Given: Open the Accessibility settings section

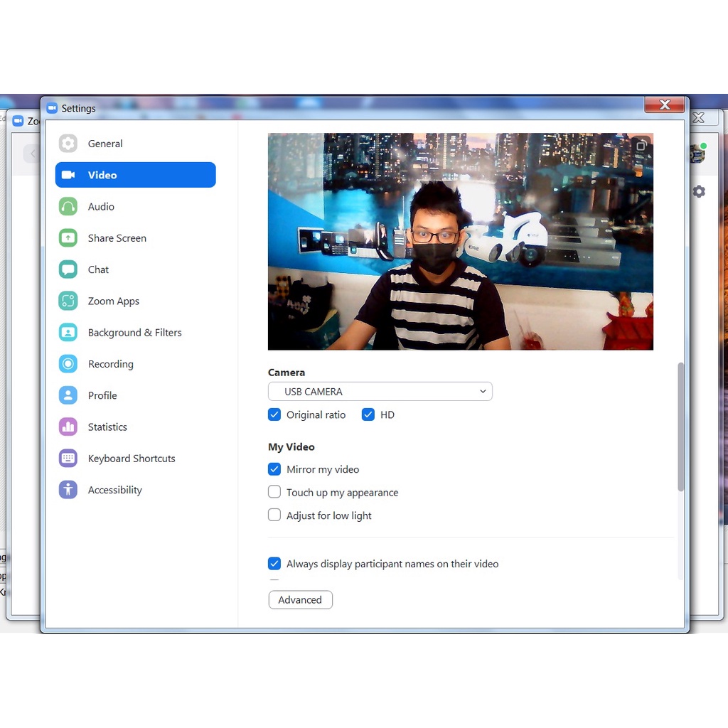Looking at the screenshot, I should (x=114, y=490).
